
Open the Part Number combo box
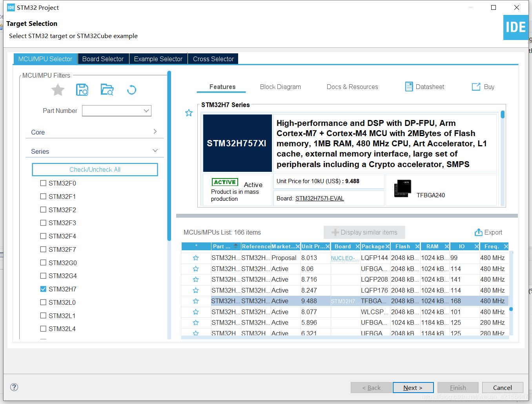click(x=117, y=111)
